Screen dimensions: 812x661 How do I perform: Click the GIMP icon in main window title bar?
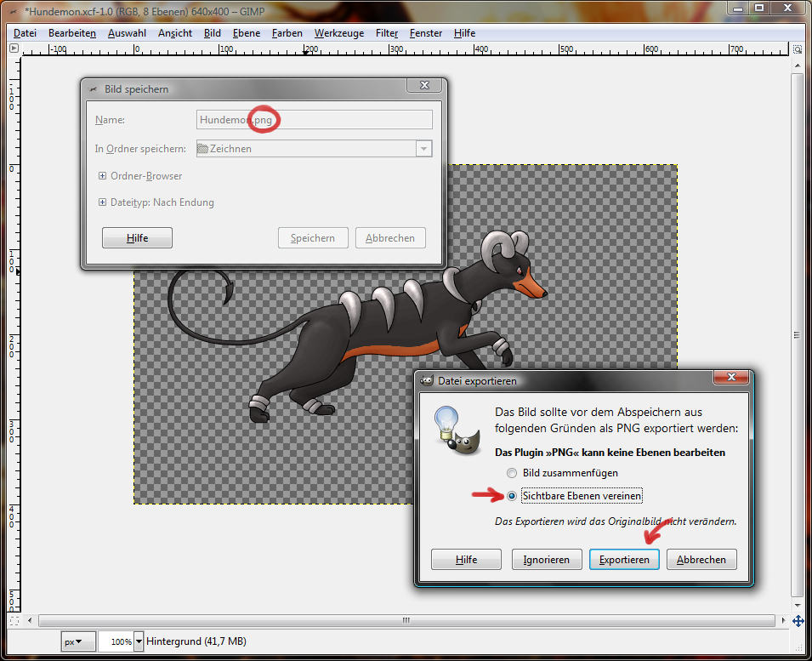coord(14,11)
